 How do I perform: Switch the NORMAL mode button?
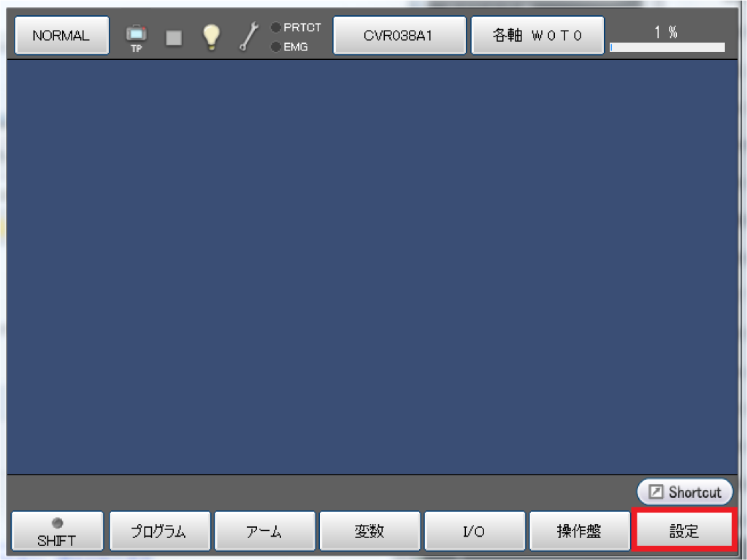click(62, 35)
